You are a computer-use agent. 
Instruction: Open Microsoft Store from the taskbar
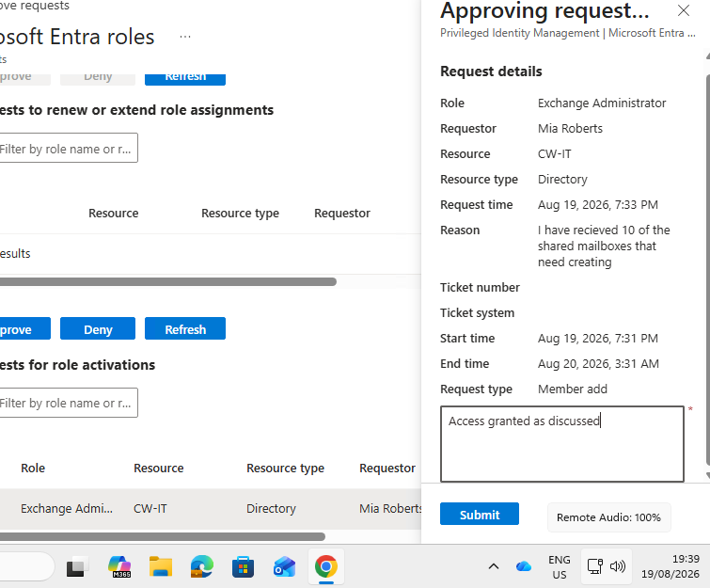(x=244, y=566)
